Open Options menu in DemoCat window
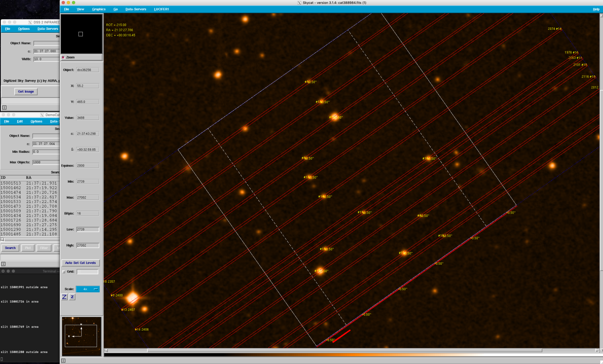The image size is (603, 364). 37,121
